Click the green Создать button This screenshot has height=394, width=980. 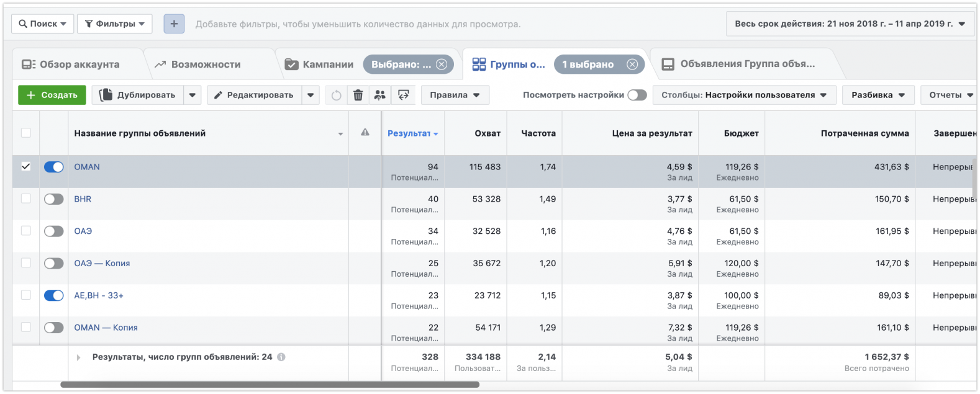pos(52,95)
